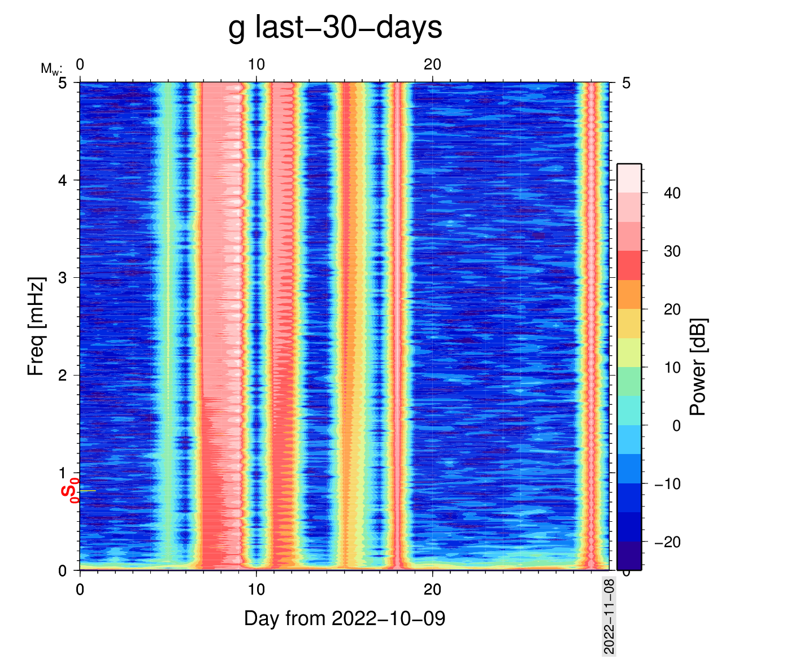Screen dimensions: 791x672
Task: Pick the orange swatch in the colorbar
Action: 629,294
